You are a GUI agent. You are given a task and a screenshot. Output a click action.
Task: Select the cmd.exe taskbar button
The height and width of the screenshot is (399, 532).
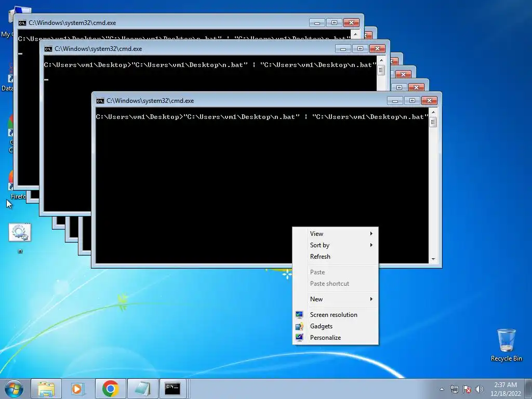click(172, 389)
